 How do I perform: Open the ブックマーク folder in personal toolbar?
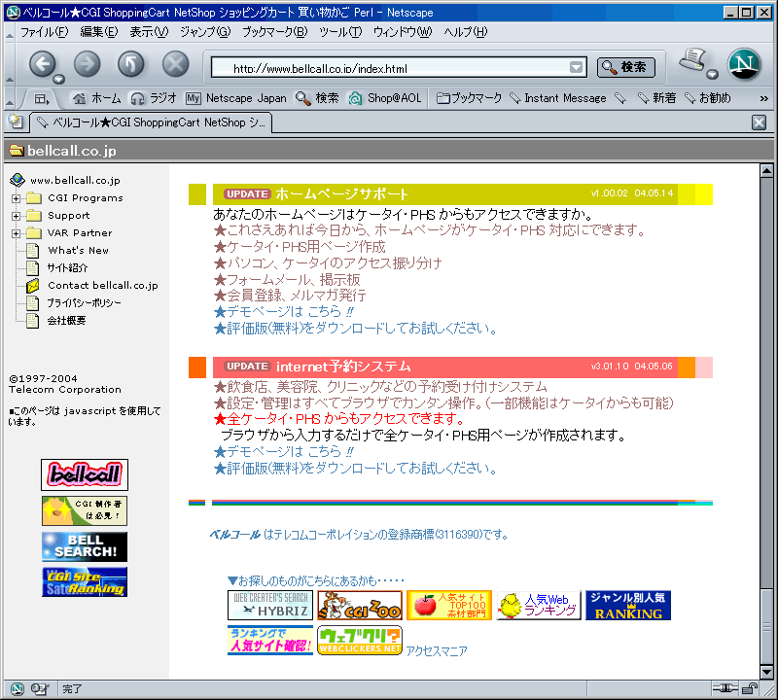click(x=469, y=98)
